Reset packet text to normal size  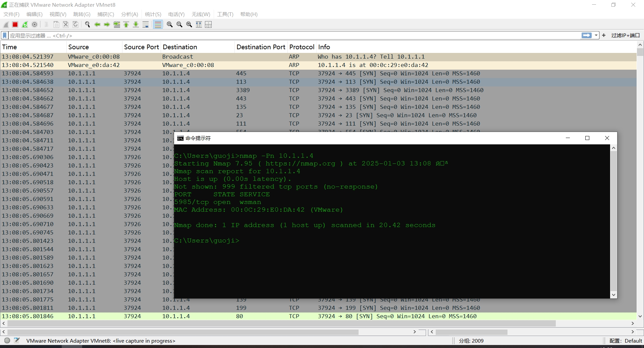coord(189,24)
